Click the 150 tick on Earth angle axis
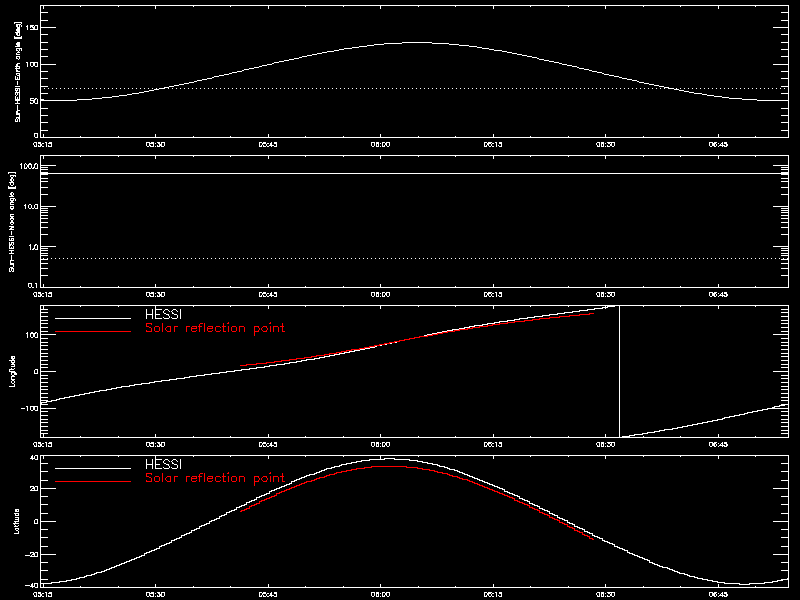 pyautogui.click(x=32, y=28)
